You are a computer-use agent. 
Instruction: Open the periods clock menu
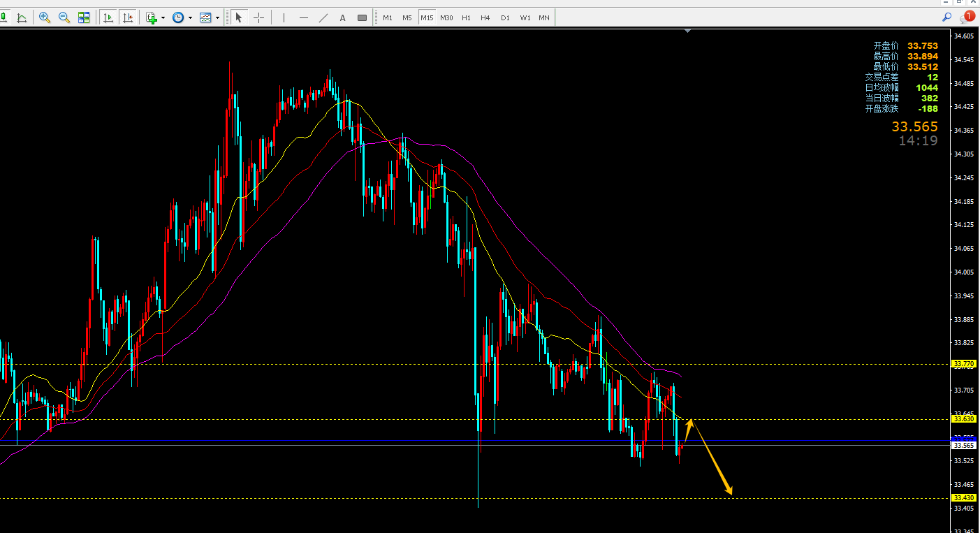point(178,17)
